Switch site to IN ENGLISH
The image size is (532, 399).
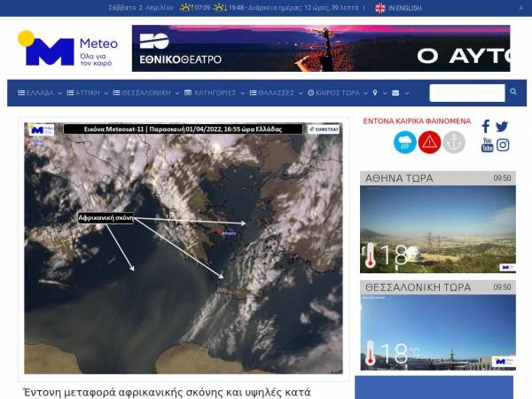tap(405, 8)
